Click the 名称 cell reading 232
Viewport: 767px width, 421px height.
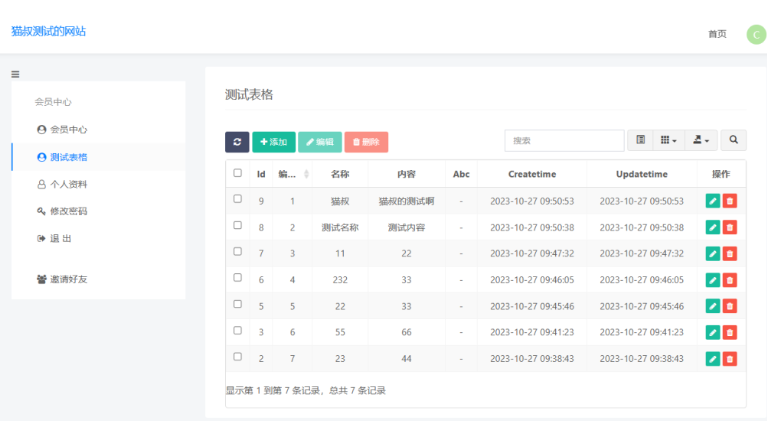(340, 280)
